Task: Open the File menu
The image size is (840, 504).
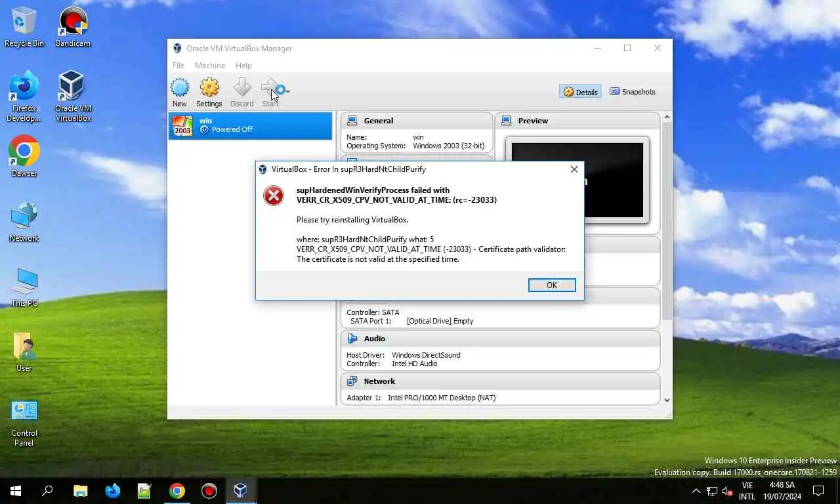Action: (x=178, y=66)
